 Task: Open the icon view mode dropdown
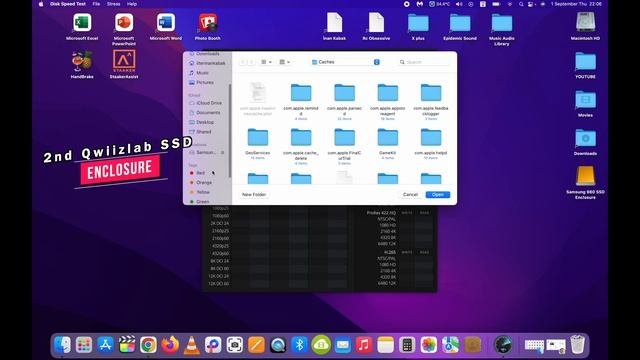pos(266,62)
